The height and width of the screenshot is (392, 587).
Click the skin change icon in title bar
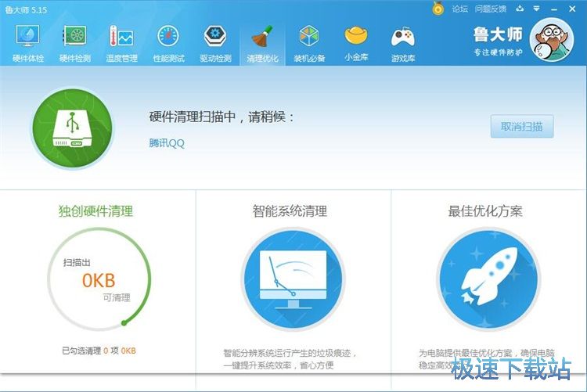click(520, 9)
